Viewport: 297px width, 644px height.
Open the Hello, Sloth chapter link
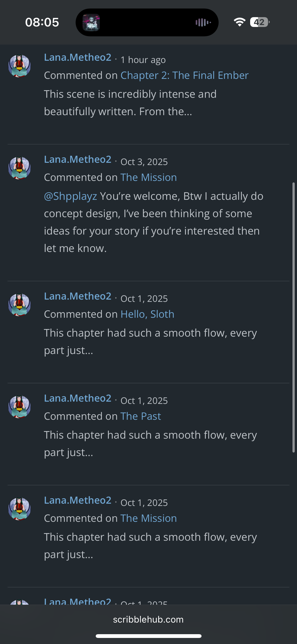coord(147,314)
